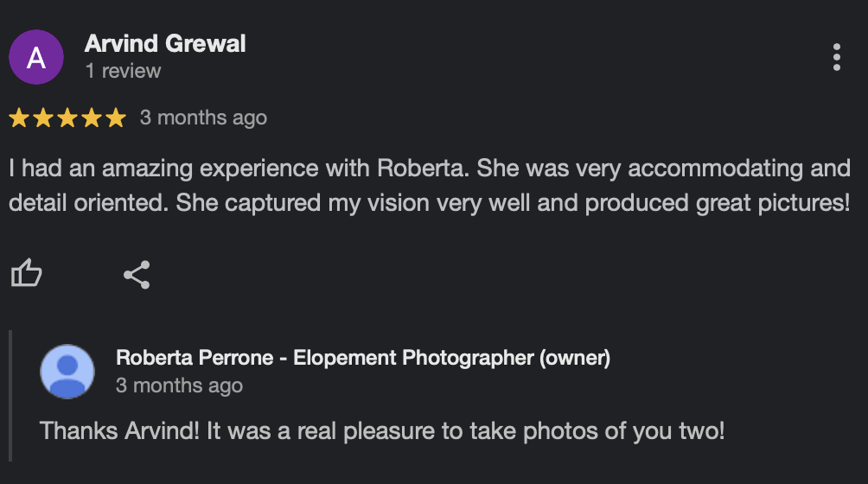
Task: Open Arvind Grewal's reviewer profile name
Action: pos(165,44)
